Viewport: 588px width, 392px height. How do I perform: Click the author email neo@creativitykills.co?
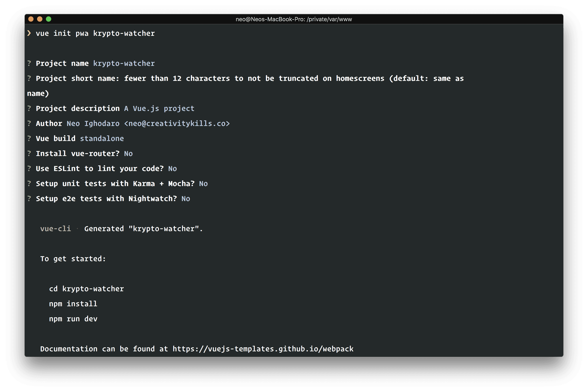click(177, 124)
